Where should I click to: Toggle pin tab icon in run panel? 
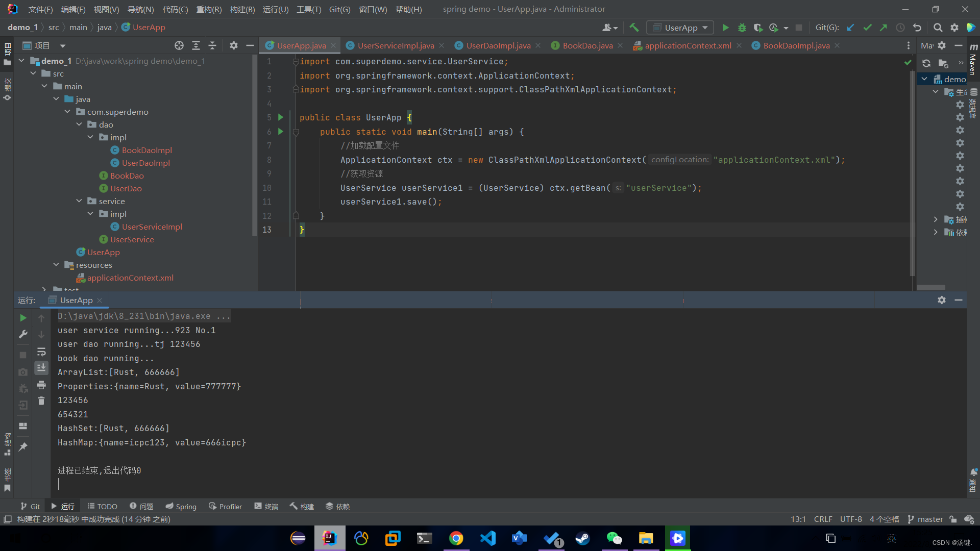coord(23,447)
